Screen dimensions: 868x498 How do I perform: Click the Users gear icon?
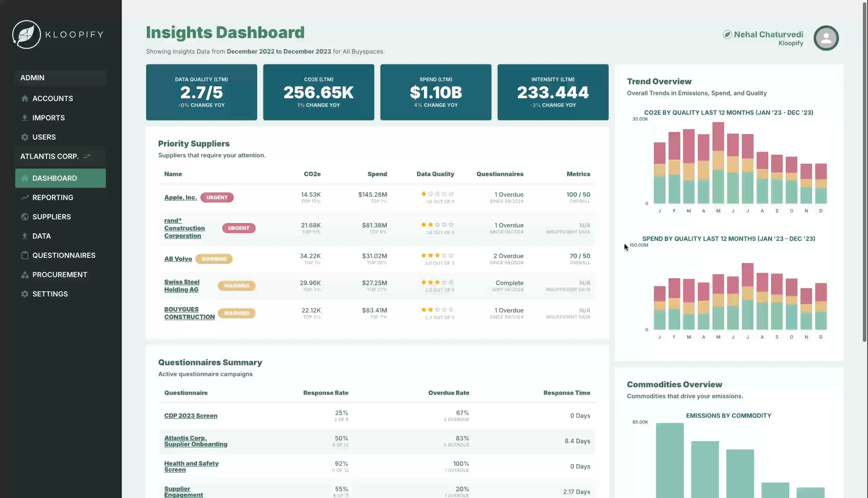(x=25, y=137)
